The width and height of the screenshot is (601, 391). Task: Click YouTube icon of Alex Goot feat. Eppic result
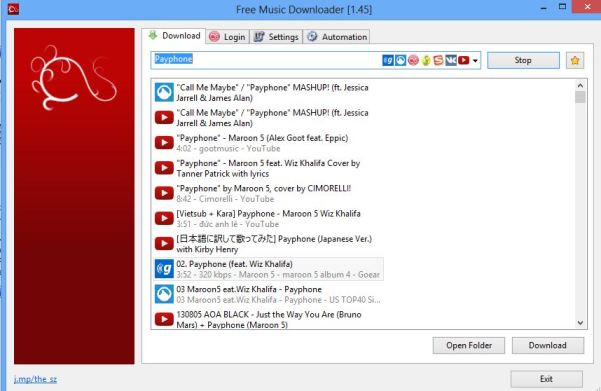point(164,143)
